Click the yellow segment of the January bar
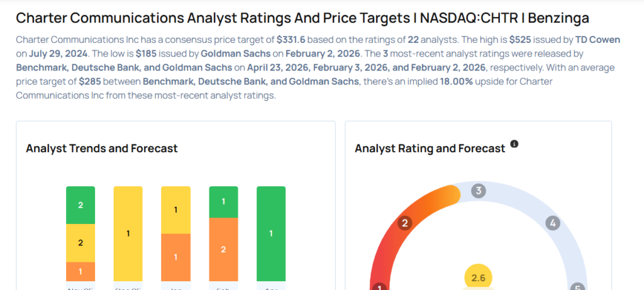Screen dimensions: 644x290 point(175,210)
